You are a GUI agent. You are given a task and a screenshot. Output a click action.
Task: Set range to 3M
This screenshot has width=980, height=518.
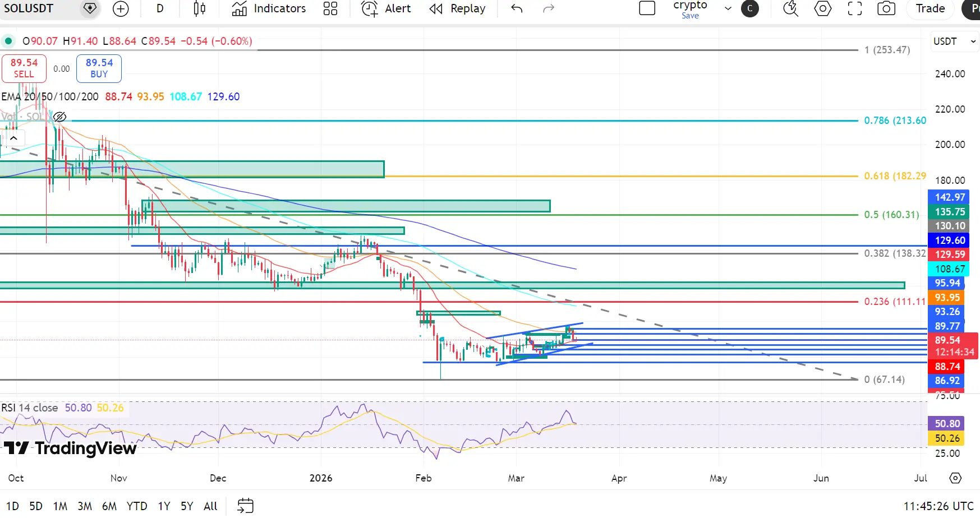pyautogui.click(x=85, y=506)
